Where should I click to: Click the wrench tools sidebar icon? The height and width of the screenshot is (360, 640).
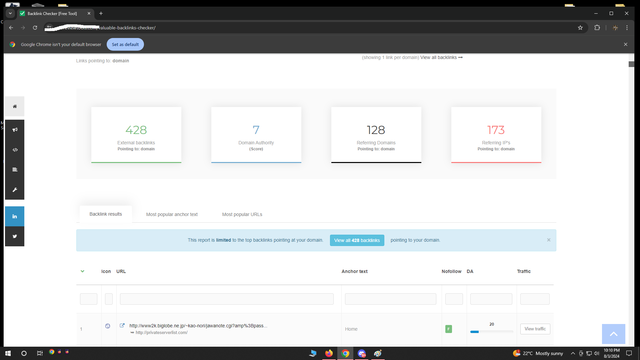[15, 190]
